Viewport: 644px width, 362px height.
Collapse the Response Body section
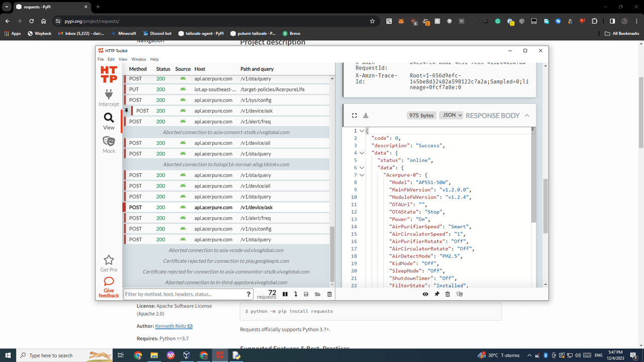point(527,116)
